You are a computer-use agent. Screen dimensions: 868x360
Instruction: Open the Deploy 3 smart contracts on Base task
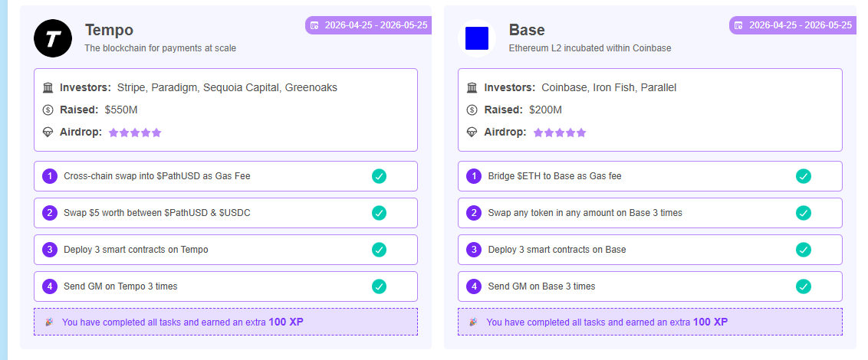click(x=650, y=250)
